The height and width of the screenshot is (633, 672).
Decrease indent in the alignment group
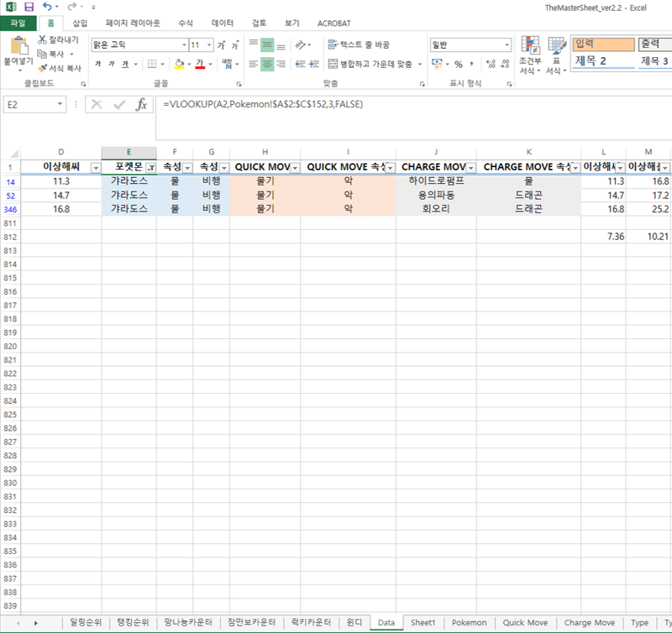point(301,64)
